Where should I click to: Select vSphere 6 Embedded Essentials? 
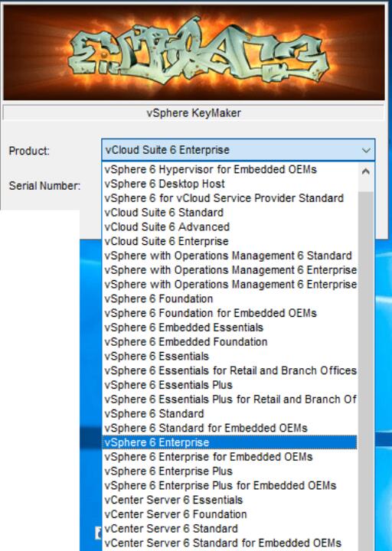point(230,328)
